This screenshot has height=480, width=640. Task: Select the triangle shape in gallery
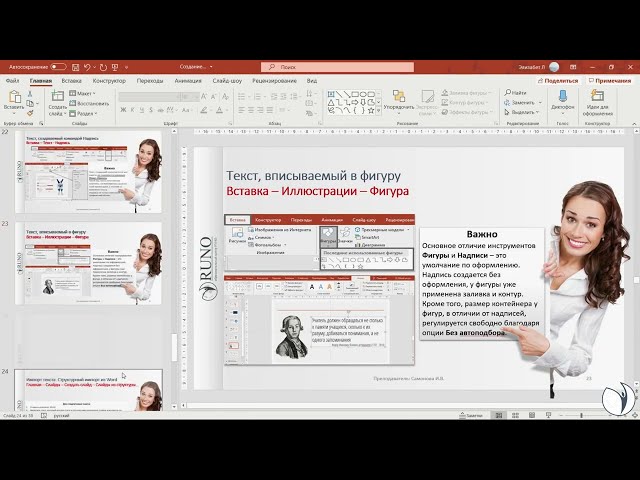tap(331, 102)
